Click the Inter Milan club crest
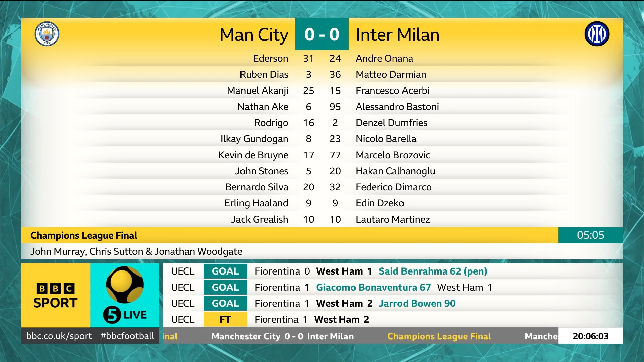The height and width of the screenshot is (362, 644). point(597,34)
